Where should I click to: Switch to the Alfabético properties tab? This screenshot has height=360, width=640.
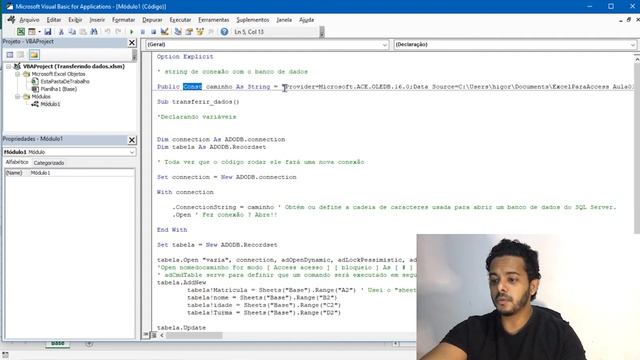[x=17, y=162]
